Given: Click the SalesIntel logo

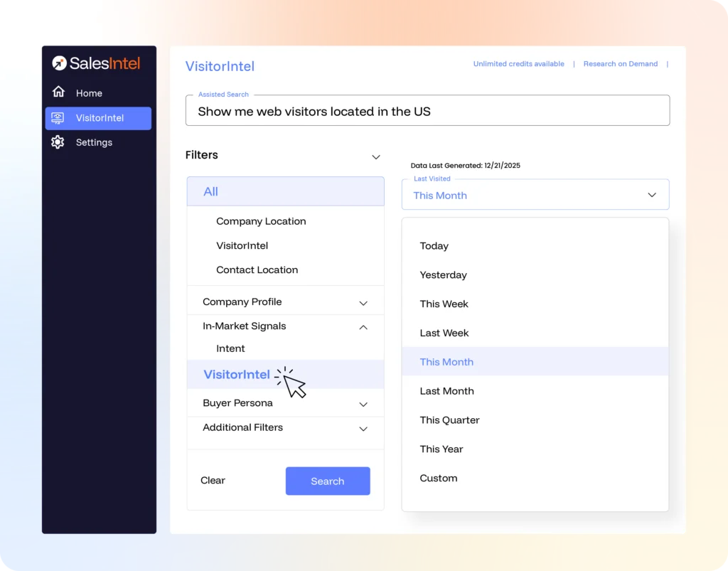Looking at the screenshot, I should (x=96, y=63).
